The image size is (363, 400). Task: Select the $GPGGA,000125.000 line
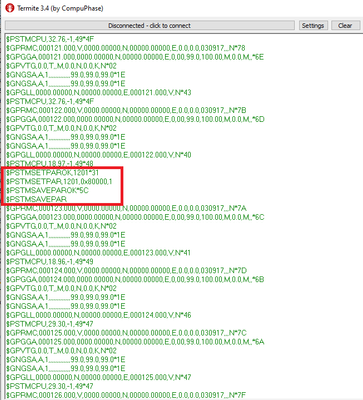click(x=135, y=342)
